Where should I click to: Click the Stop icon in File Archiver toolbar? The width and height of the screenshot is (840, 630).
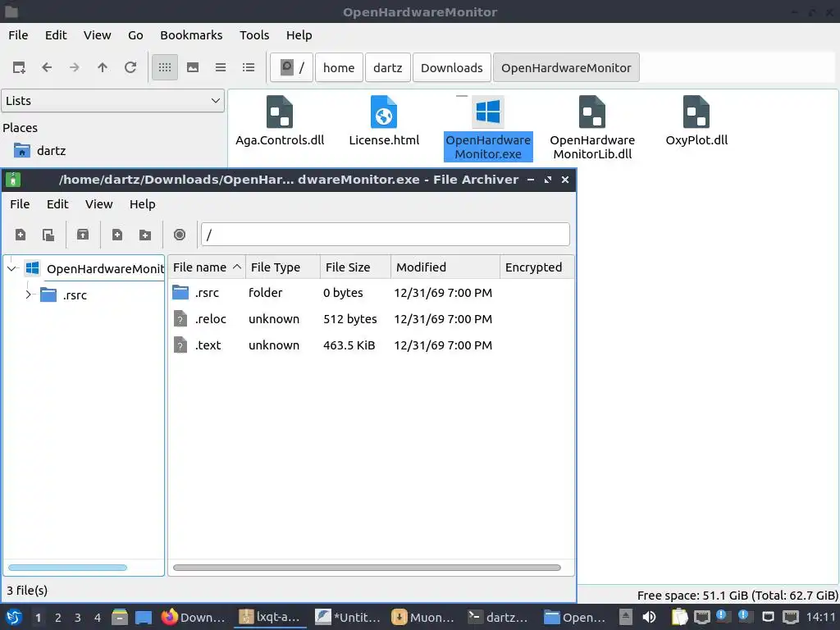point(180,235)
